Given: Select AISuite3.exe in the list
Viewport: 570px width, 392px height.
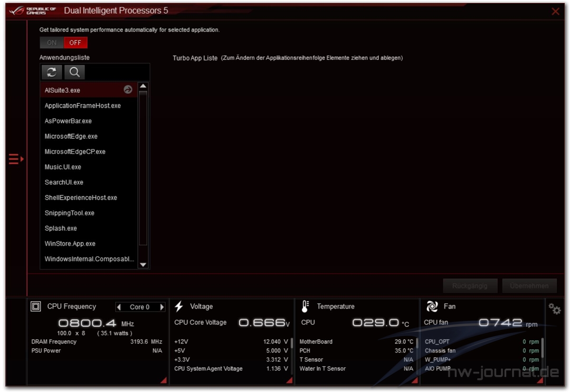Looking at the screenshot, I should (x=89, y=90).
